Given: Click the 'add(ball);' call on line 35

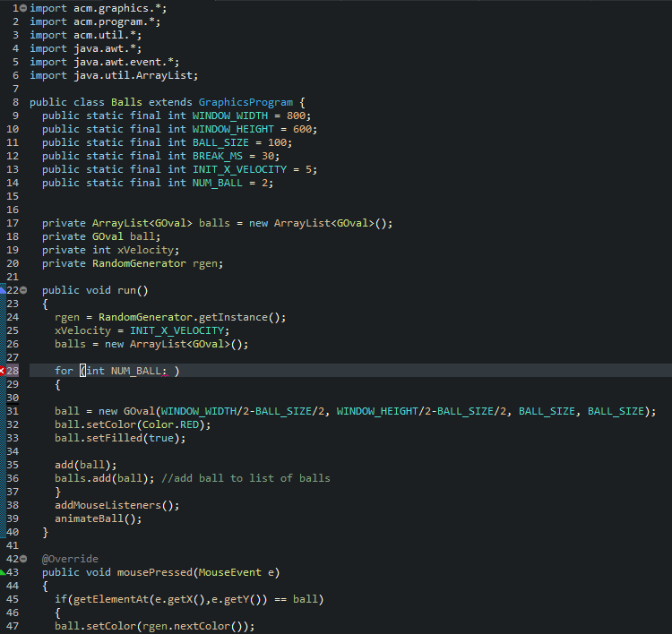Looking at the screenshot, I should coord(85,466).
